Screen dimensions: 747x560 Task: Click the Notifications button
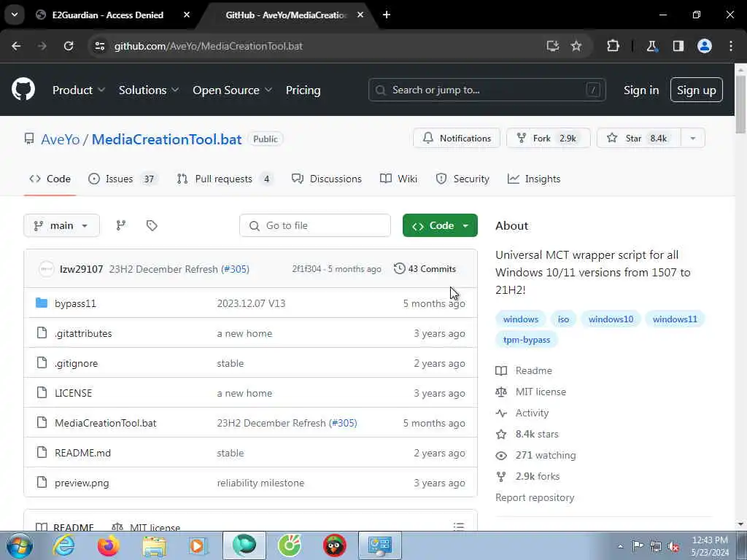pyautogui.click(x=457, y=138)
